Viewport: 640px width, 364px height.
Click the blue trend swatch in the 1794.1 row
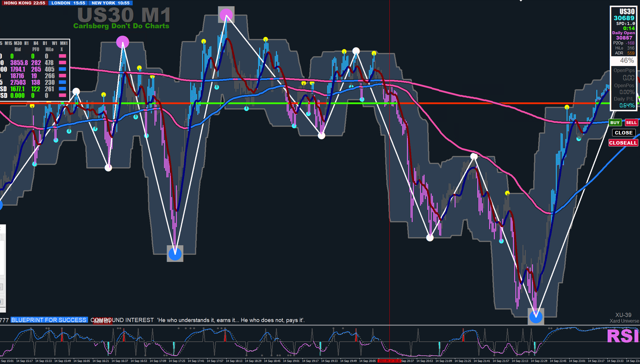[x=63, y=69]
